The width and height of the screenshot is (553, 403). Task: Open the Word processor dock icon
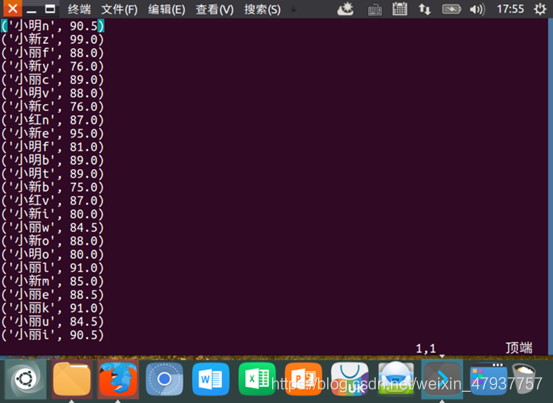pos(211,379)
